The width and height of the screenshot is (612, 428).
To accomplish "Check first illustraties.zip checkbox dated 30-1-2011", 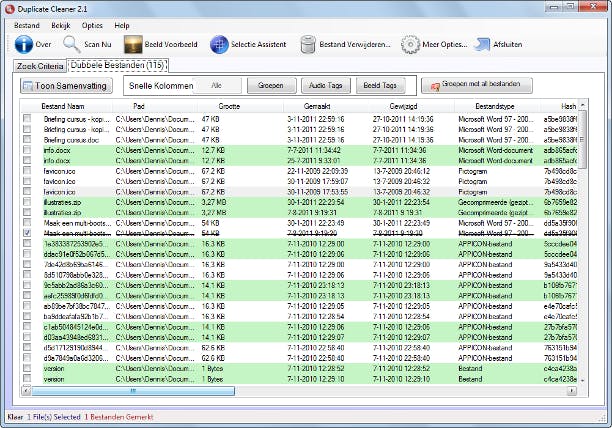I will (27, 201).
